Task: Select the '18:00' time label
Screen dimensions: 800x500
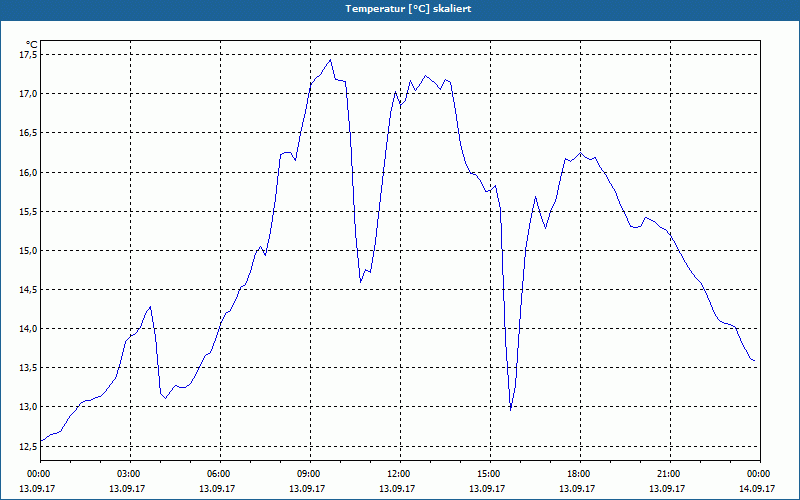Action: pos(580,474)
